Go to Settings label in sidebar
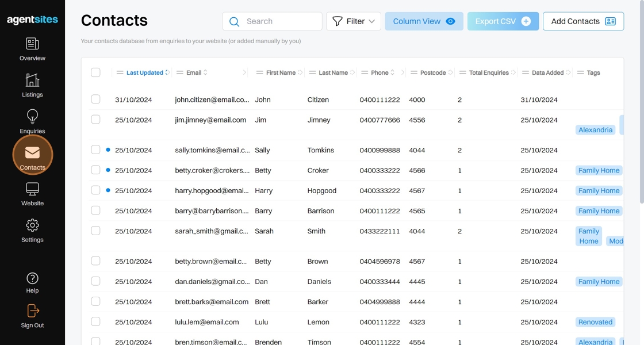Image resolution: width=644 pixels, height=345 pixels. (32, 240)
